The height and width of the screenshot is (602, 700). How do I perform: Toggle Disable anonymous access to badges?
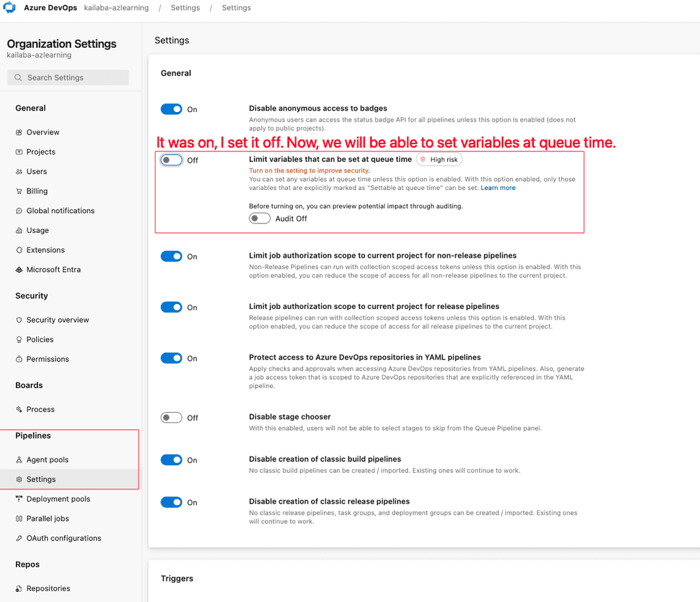(172, 109)
